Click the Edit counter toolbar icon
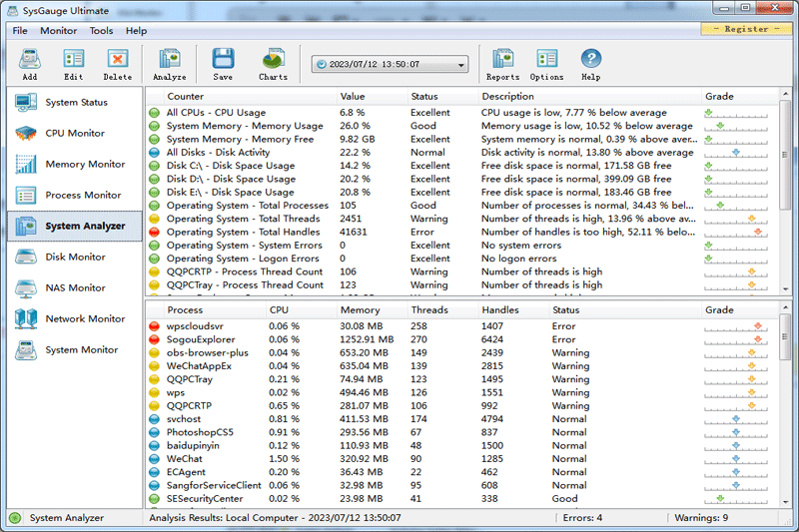Screen dimensions: 799x532 tap(74, 63)
